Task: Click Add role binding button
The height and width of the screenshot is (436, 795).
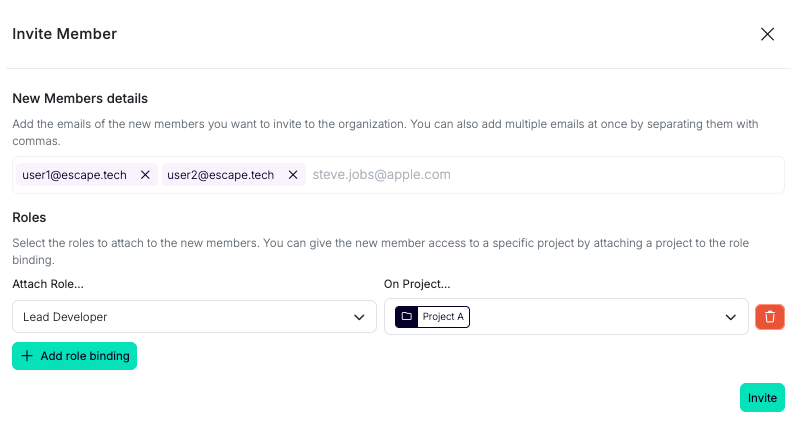Action: click(75, 356)
